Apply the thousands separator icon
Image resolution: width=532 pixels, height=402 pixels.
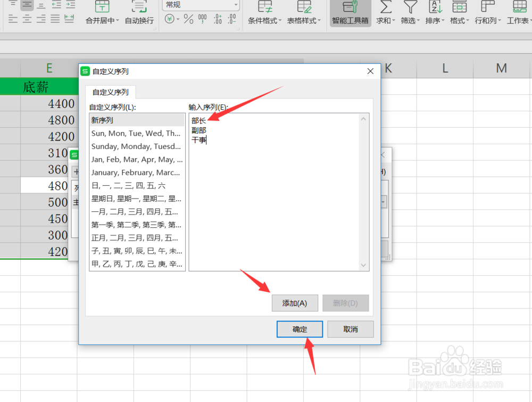(x=203, y=19)
